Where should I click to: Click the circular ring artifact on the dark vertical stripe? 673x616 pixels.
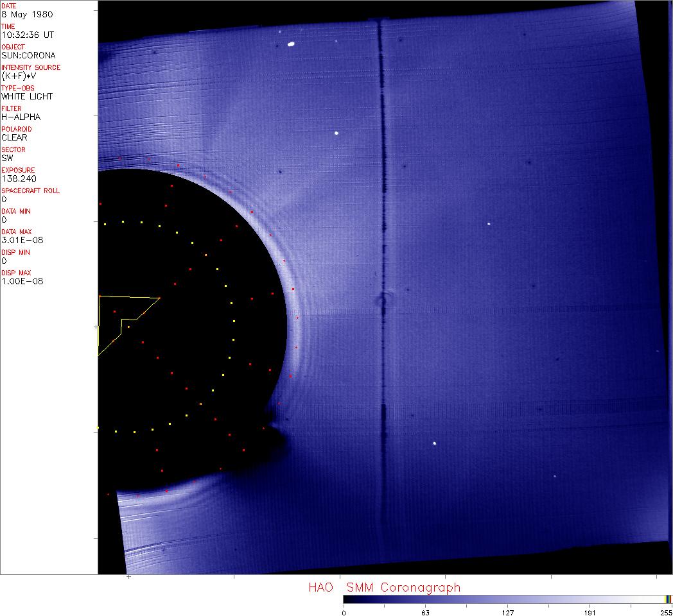click(x=384, y=300)
